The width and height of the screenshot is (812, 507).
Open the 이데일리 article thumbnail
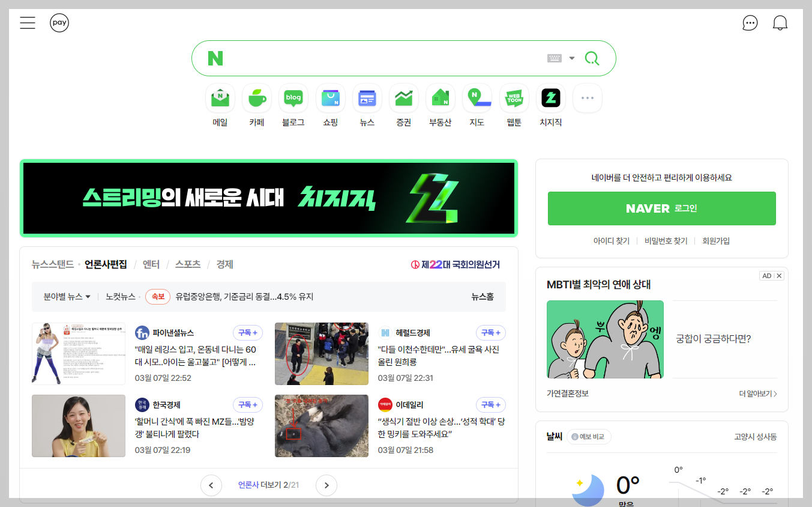322,426
